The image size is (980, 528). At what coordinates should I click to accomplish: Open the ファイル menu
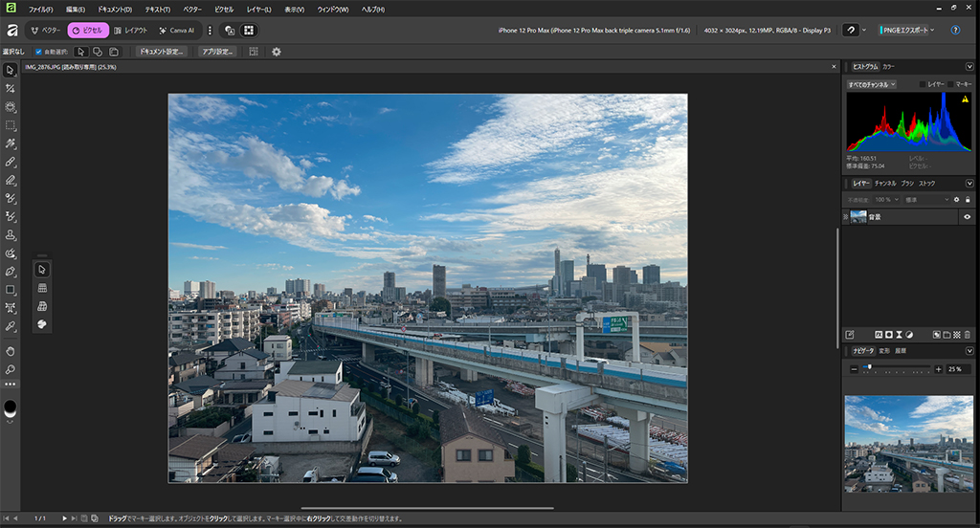41,10
